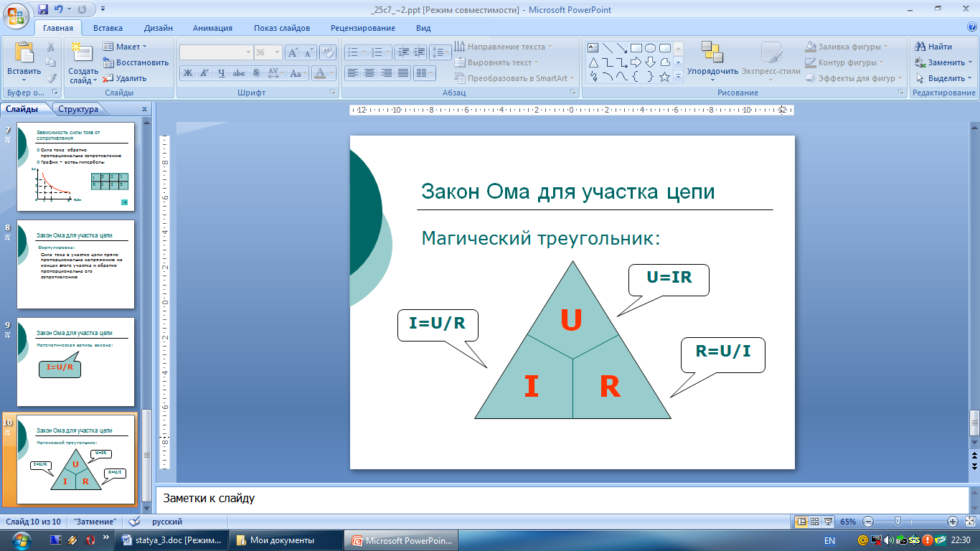
Task: Click the Удалить delete slide button
Action: click(126, 78)
